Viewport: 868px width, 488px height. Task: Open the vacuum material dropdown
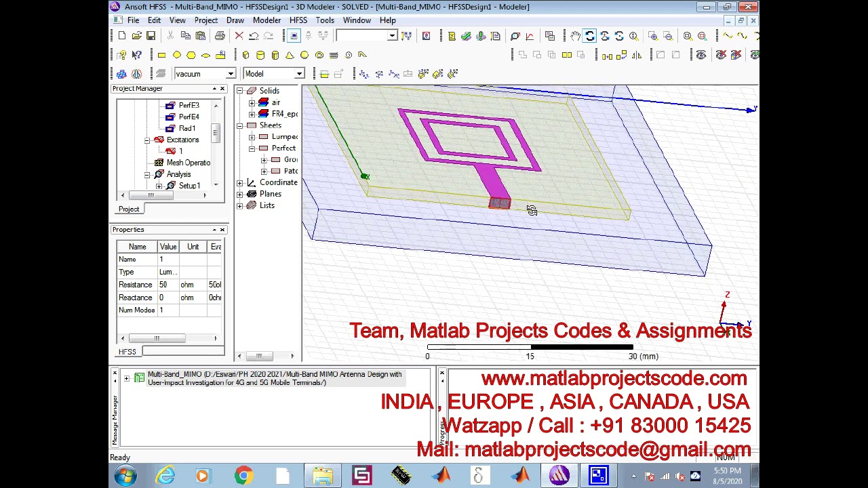pos(231,74)
